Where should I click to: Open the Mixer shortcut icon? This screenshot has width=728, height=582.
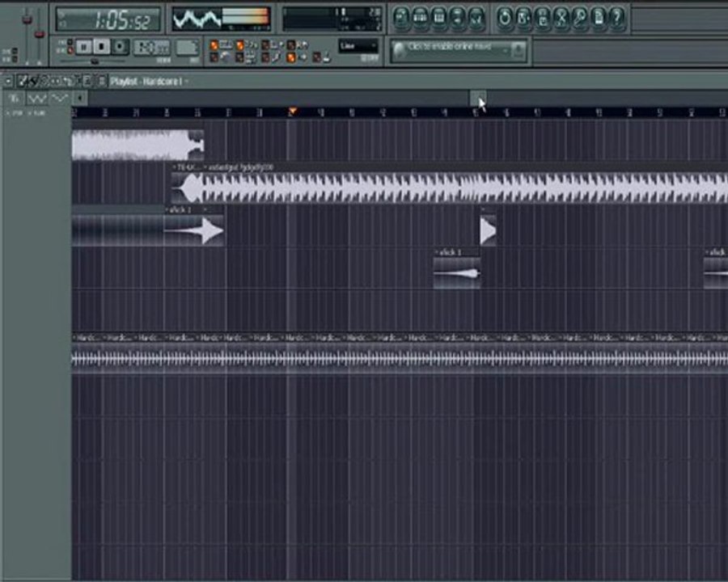[x=476, y=18]
